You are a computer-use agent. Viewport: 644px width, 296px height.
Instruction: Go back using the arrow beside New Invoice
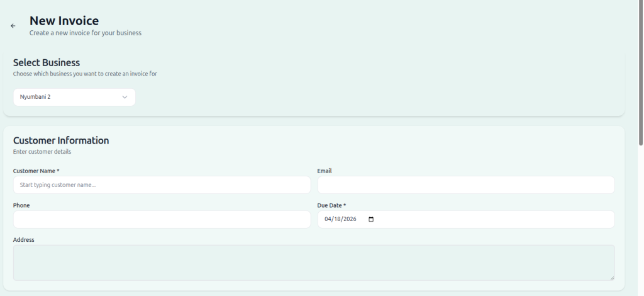click(13, 26)
